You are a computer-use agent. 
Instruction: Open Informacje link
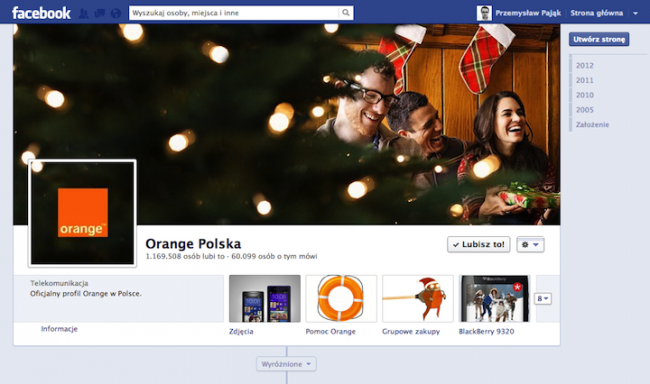point(59,329)
